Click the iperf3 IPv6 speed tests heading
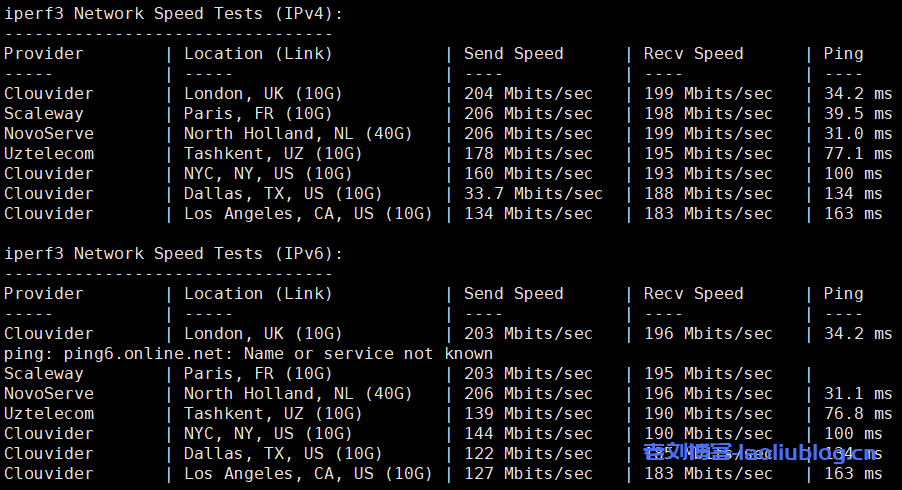 (173, 253)
